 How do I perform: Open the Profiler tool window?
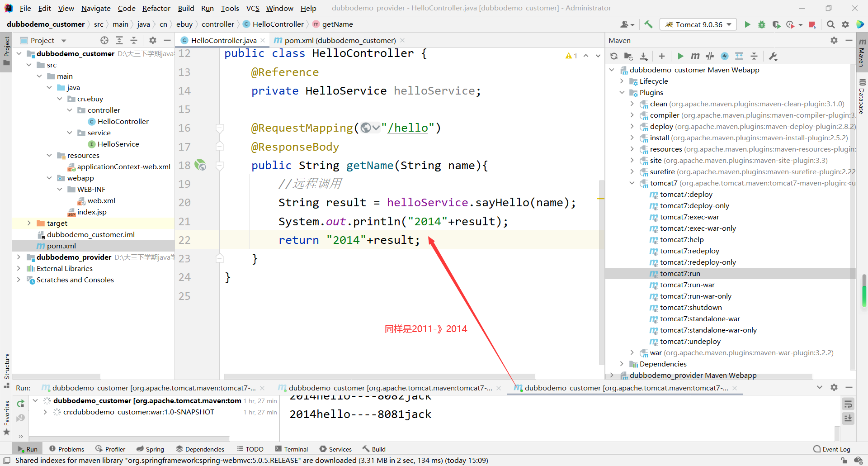point(110,449)
